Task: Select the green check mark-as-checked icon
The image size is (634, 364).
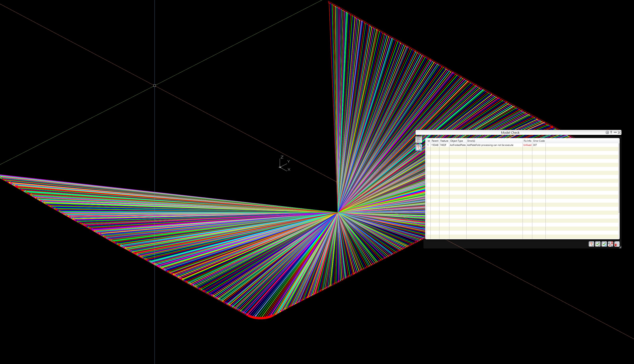Action: coord(598,244)
